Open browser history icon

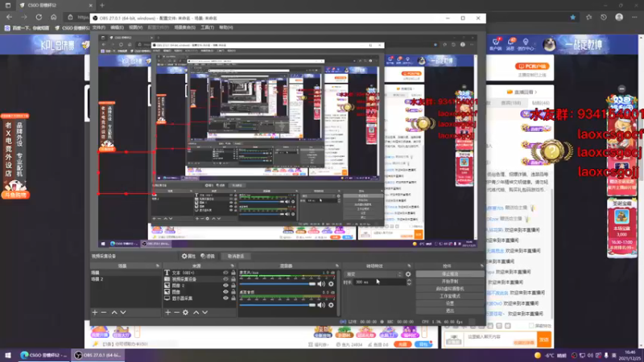pyautogui.click(x=603, y=17)
